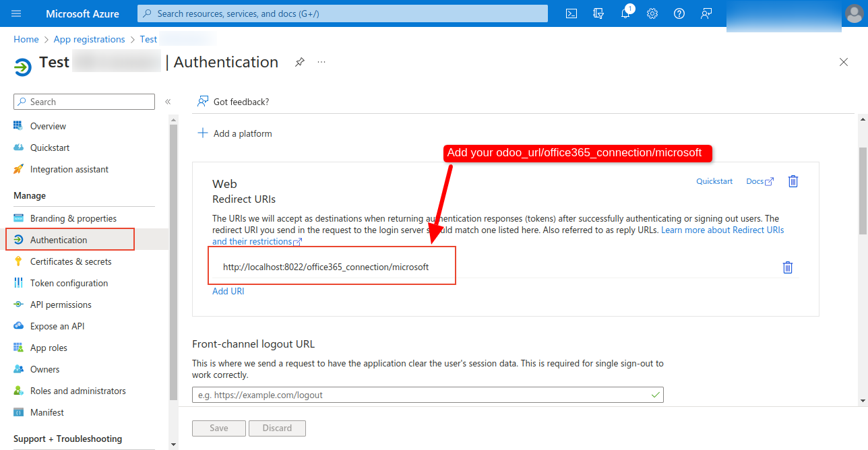Image resolution: width=868 pixels, height=450 pixels.
Task: Click the Front-channel logout URL field
Action: (428, 395)
